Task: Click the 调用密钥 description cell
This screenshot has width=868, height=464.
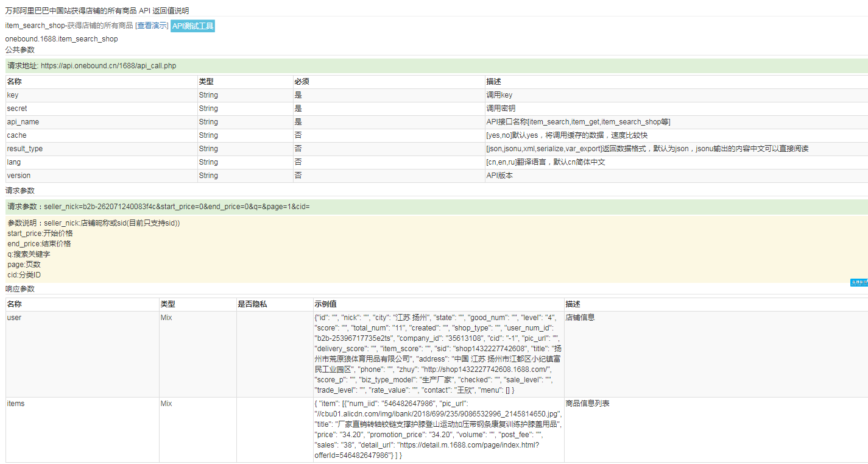Action: (676, 109)
